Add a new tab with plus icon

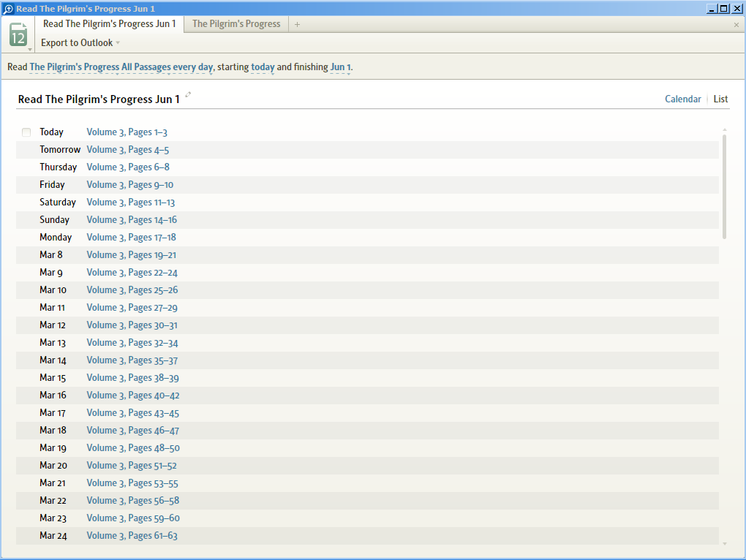click(297, 24)
